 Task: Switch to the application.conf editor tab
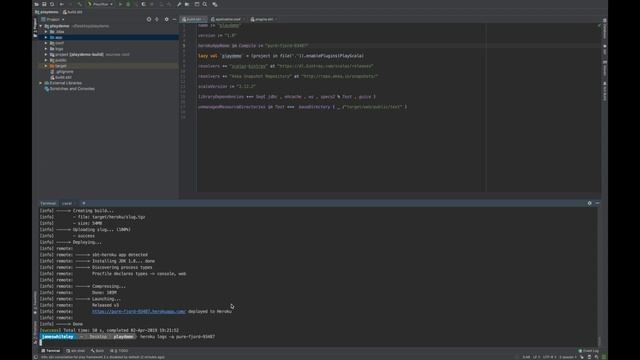(x=227, y=19)
